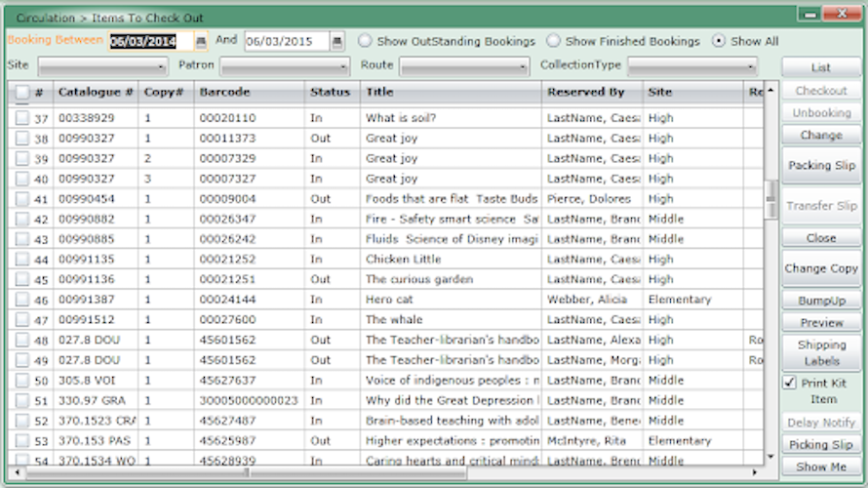Viewport: 868px width, 488px height.
Task: Sort by the Title column header
Action: click(x=451, y=93)
